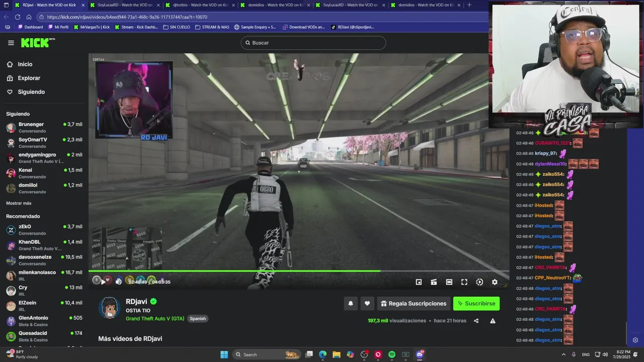644x362 pixels.
Task: Open GlenAntonio recommended channel
Action: point(44,321)
